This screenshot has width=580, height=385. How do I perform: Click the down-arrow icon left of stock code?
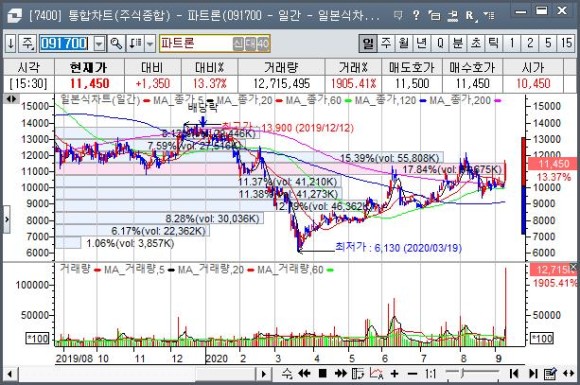(11, 44)
